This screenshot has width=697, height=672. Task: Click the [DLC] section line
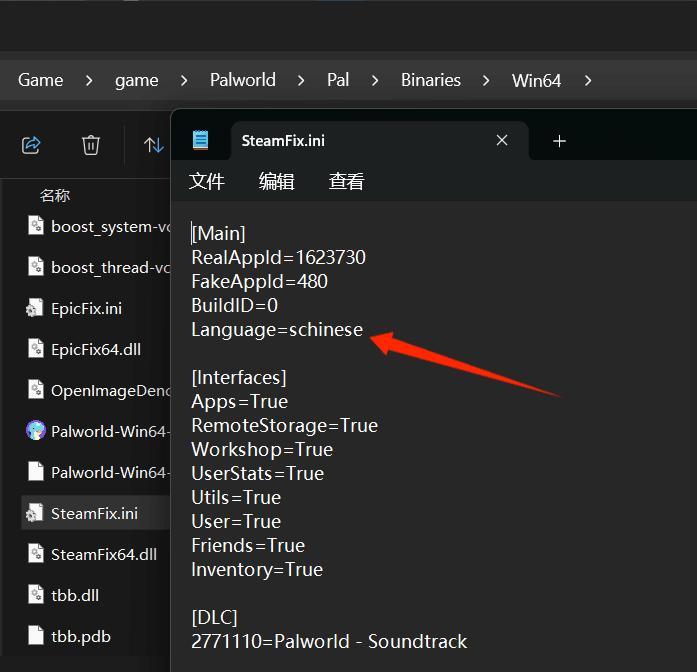[x=214, y=618]
